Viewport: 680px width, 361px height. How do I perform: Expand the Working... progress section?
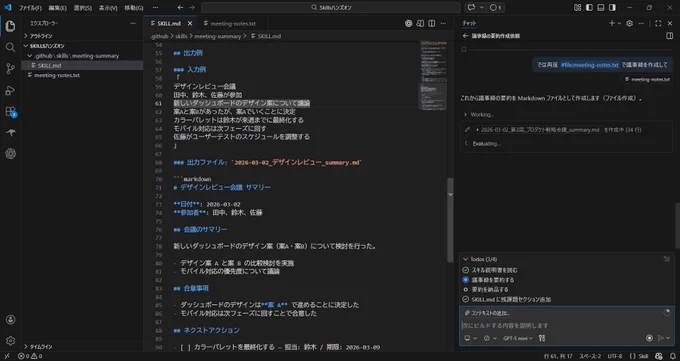click(x=479, y=115)
